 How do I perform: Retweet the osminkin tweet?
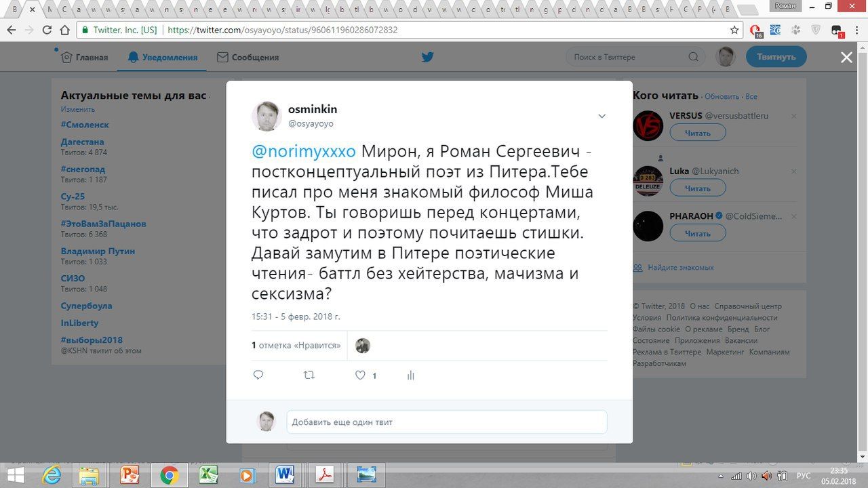point(309,375)
